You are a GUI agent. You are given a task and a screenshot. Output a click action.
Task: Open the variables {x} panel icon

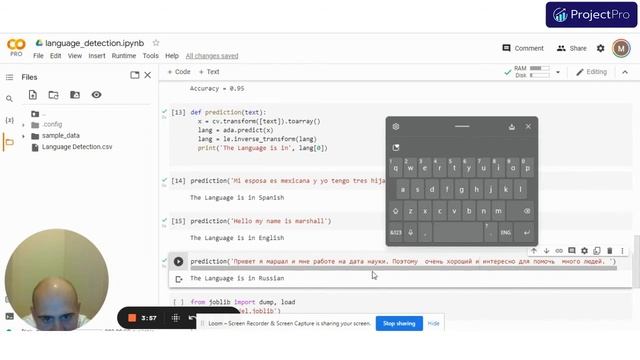[x=9, y=120]
